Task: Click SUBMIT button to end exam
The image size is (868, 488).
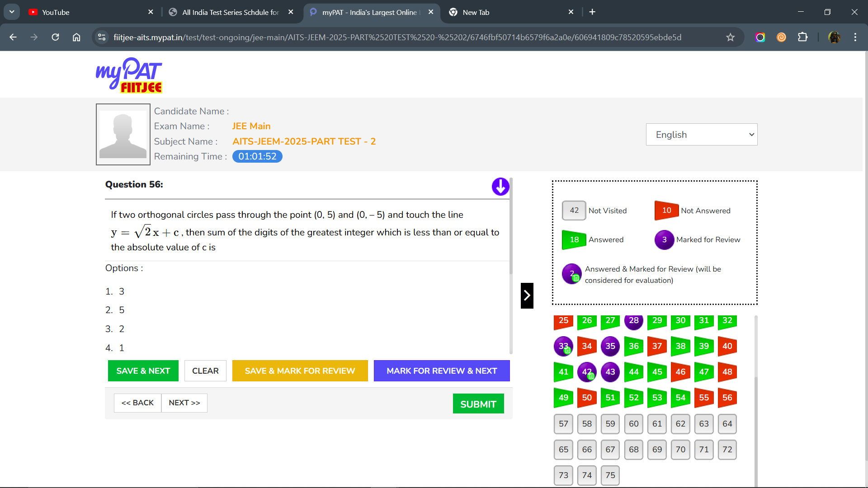Action: click(478, 404)
